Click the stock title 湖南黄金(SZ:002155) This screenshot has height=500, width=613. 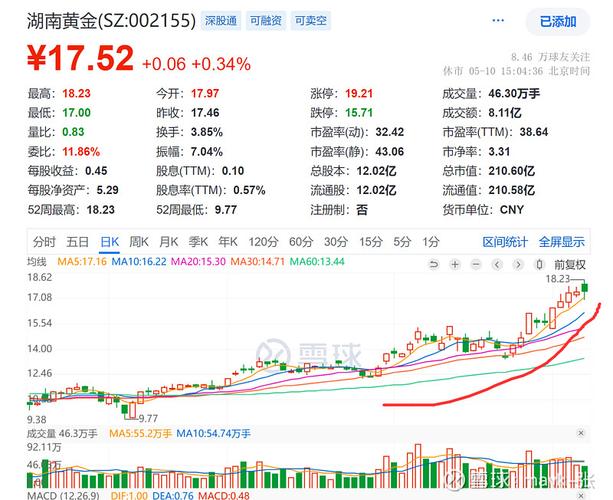tap(111, 21)
